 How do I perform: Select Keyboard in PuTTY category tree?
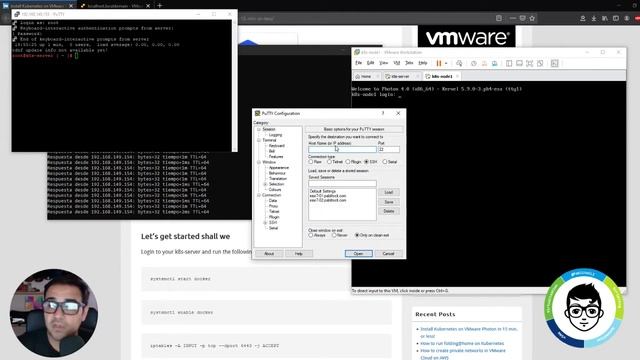click(276, 146)
